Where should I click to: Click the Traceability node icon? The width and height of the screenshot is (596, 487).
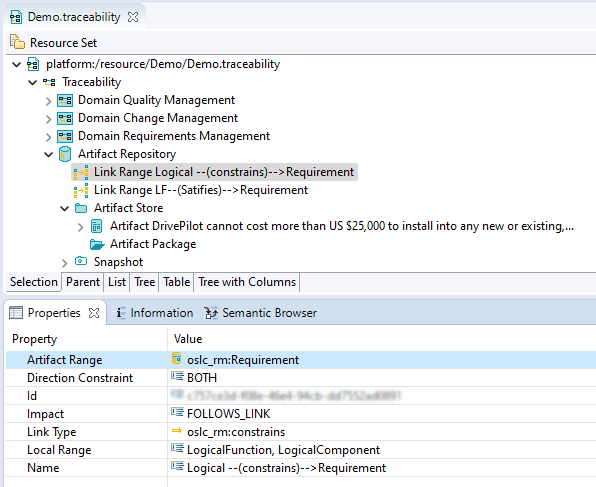tap(49, 82)
